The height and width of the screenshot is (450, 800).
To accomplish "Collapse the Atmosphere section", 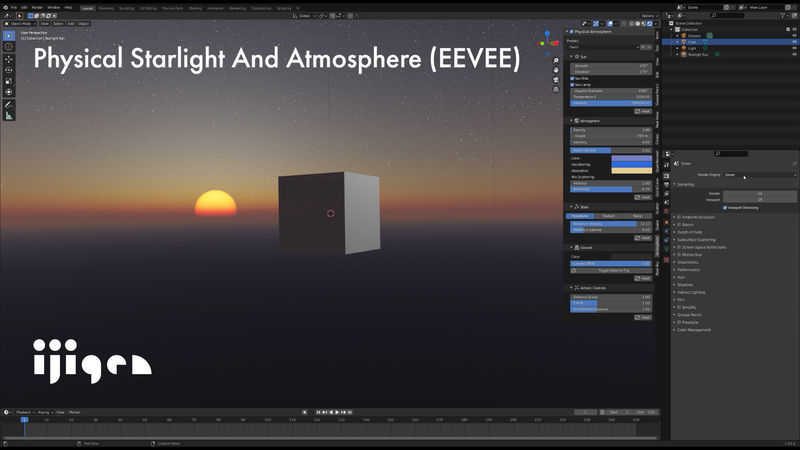I will [571, 121].
